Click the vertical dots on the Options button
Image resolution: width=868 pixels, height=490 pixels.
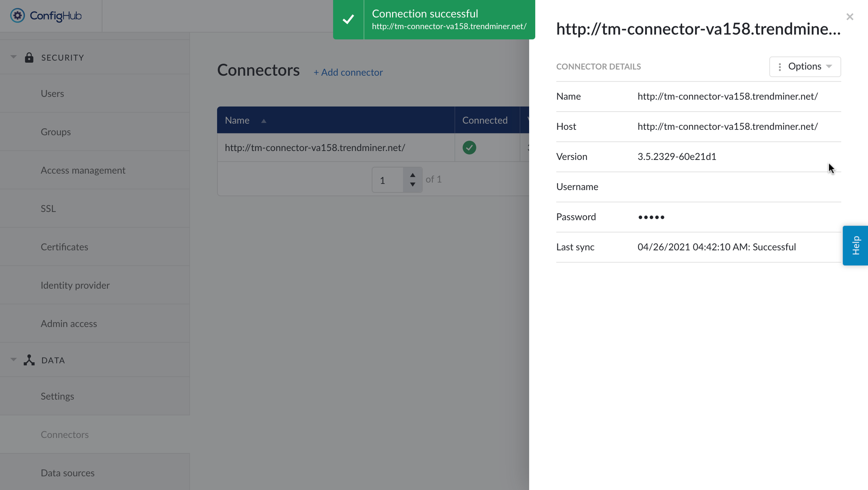(x=779, y=66)
